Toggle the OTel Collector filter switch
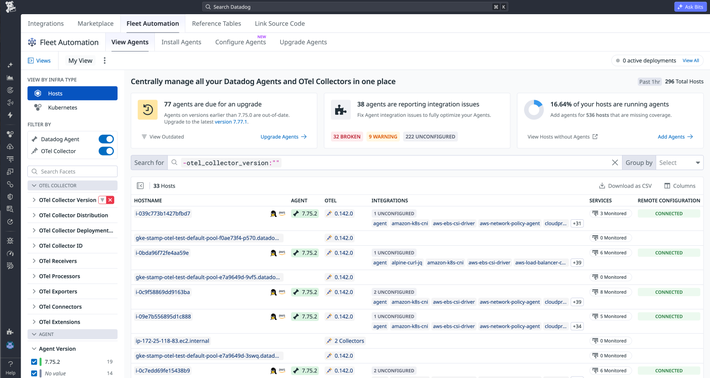 pyautogui.click(x=106, y=151)
